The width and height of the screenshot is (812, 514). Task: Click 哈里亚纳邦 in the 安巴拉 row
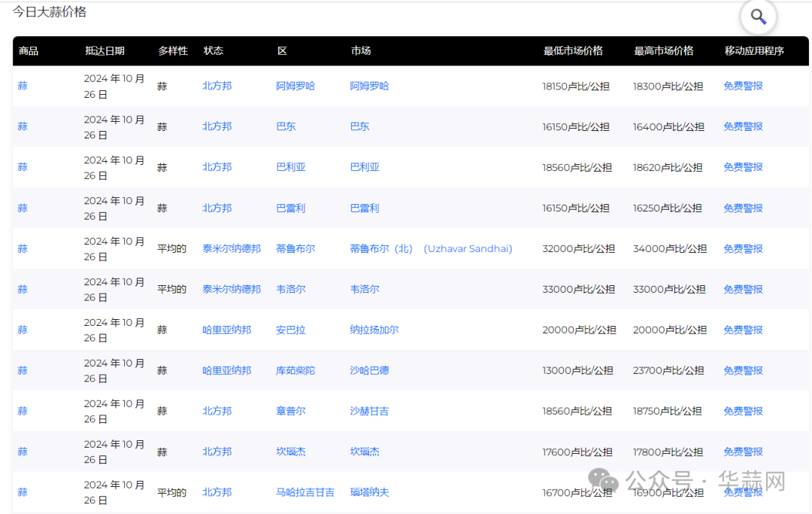pyautogui.click(x=227, y=330)
